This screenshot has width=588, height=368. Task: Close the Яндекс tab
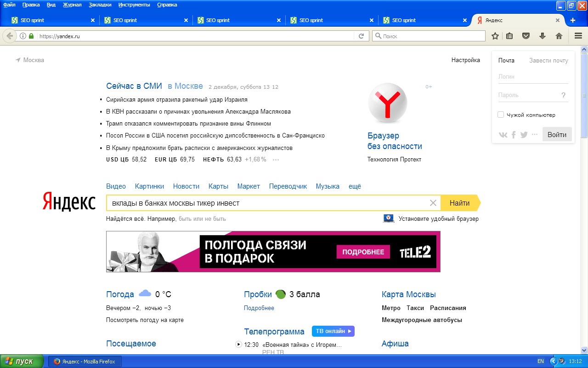tap(558, 20)
